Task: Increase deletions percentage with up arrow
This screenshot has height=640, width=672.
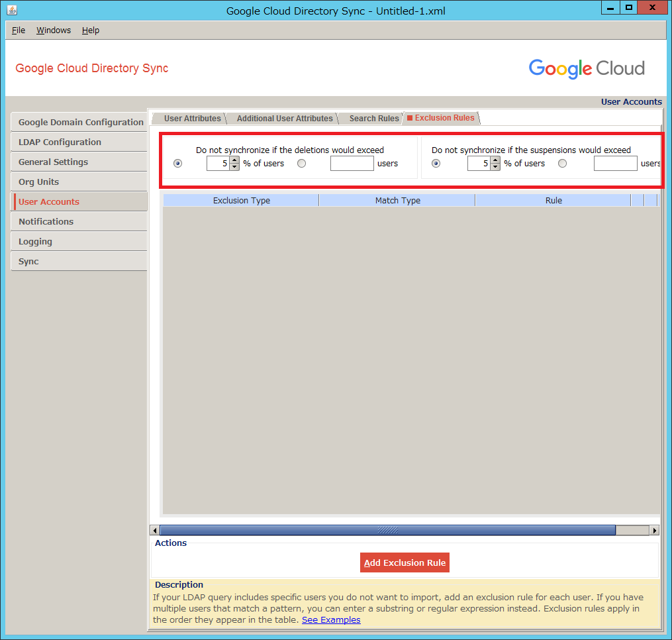Action: [234, 160]
